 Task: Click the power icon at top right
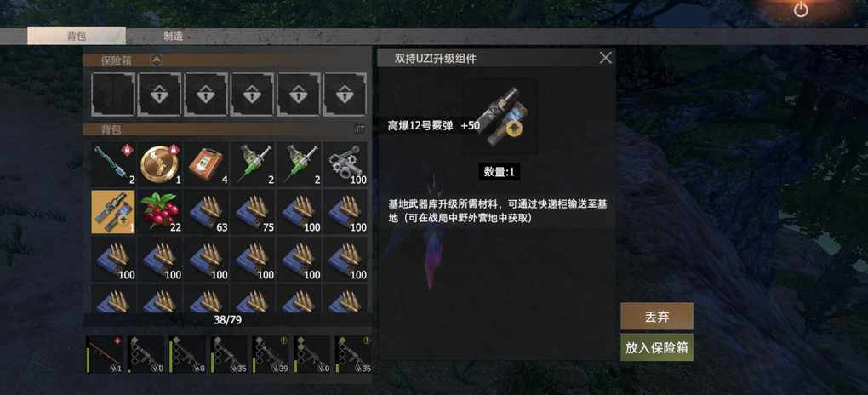[801, 9]
